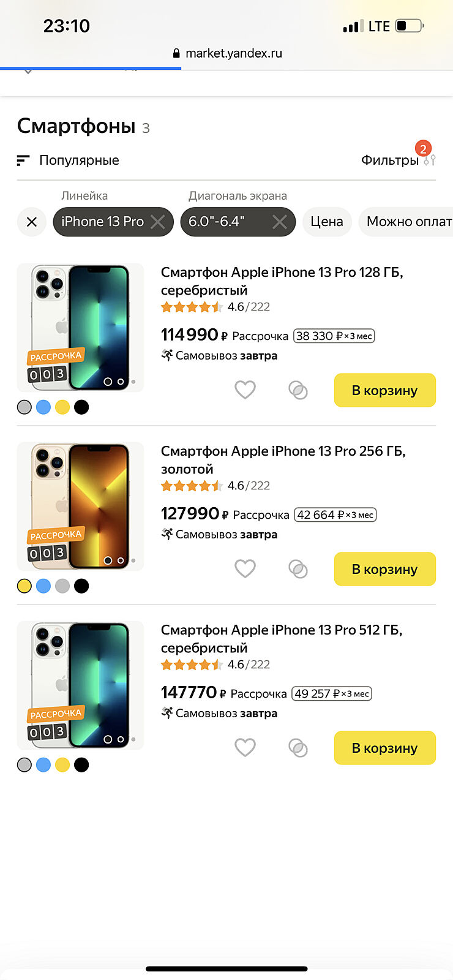Select blue color for the 128 ГБ model

43,407
